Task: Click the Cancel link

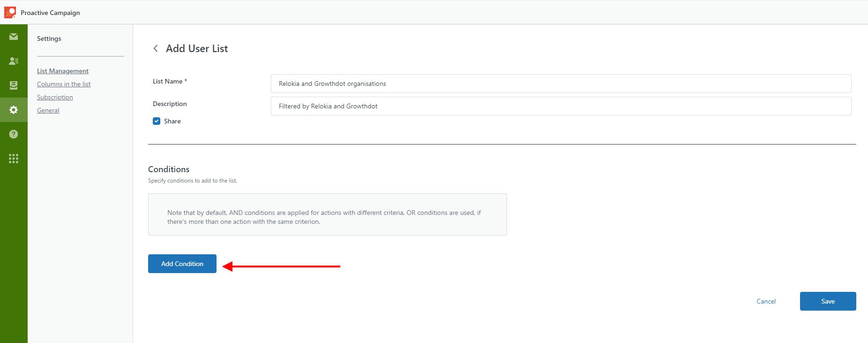Action: tap(766, 301)
